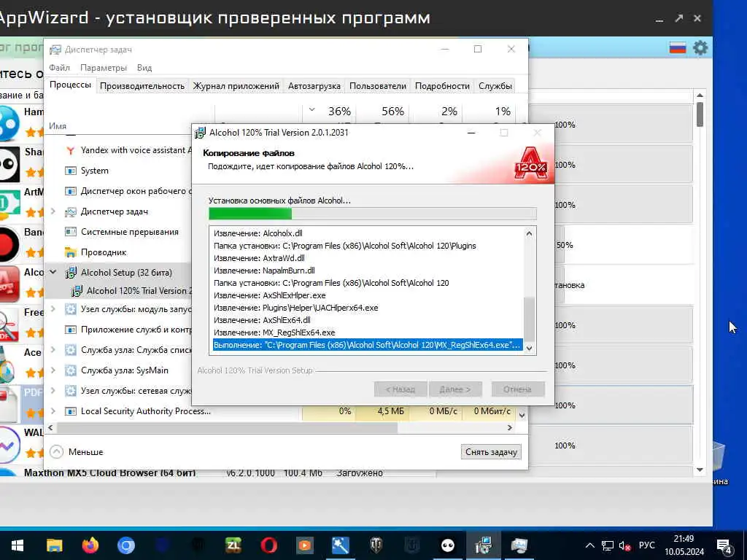Click the System process icon
The height and width of the screenshot is (560, 747).
tap(71, 171)
